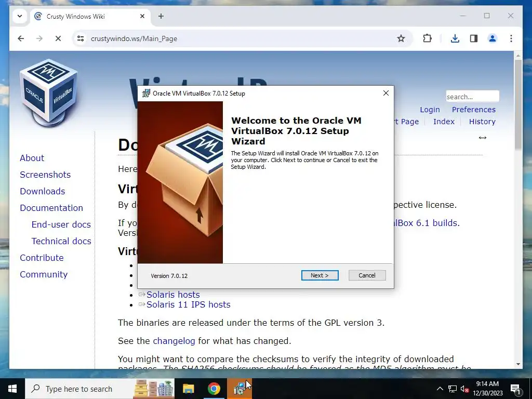Open the notification center icon
Screen dimensions: 532x399
tap(516, 389)
